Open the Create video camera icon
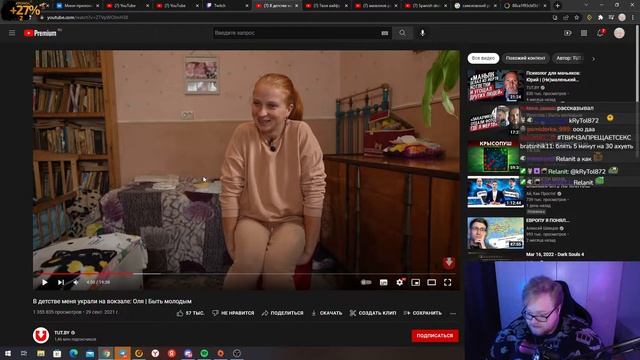Viewport: 640px width, 360px height. tap(568, 33)
